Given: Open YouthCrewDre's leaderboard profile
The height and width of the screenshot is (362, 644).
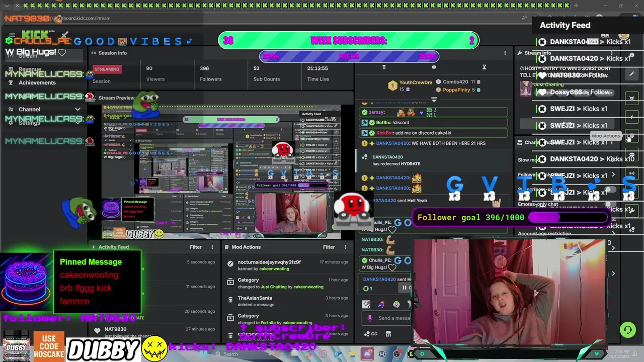Looking at the screenshot, I should 416,82.
